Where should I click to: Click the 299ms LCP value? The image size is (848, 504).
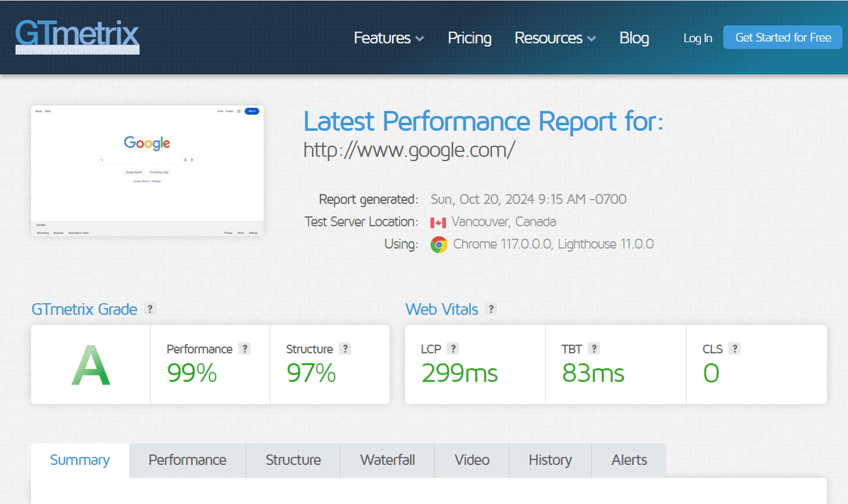point(460,374)
